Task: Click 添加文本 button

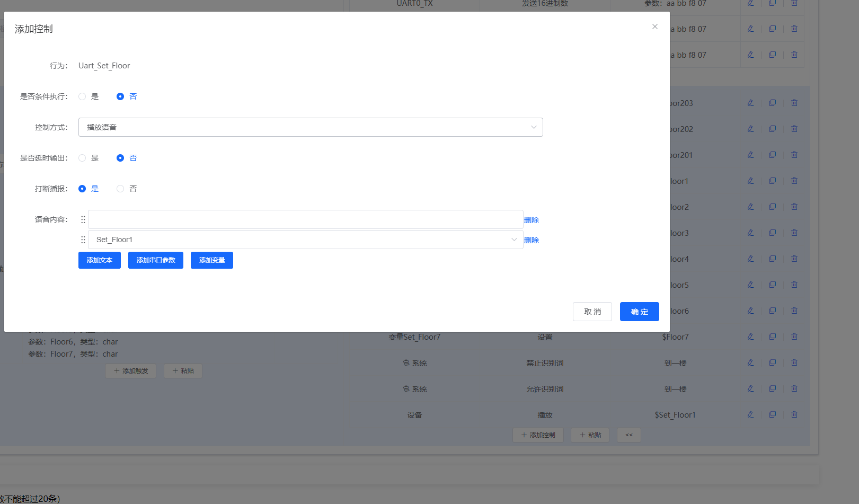Action: (x=100, y=260)
